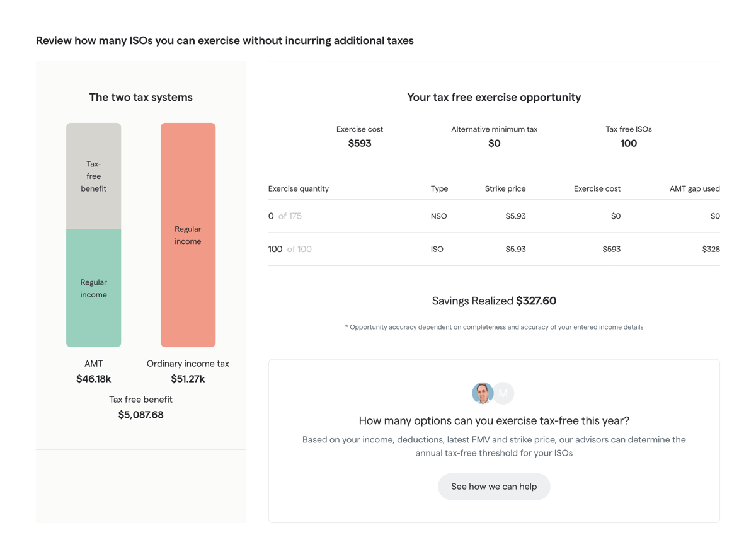Click the "Exercise cost $593" summary value
The image size is (756, 559).
pyautogui.click(x=360, y=137)
